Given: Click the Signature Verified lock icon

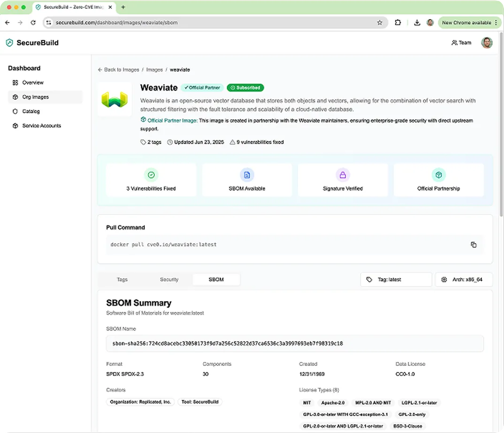Looking at the screenshot, I should 343,175.
